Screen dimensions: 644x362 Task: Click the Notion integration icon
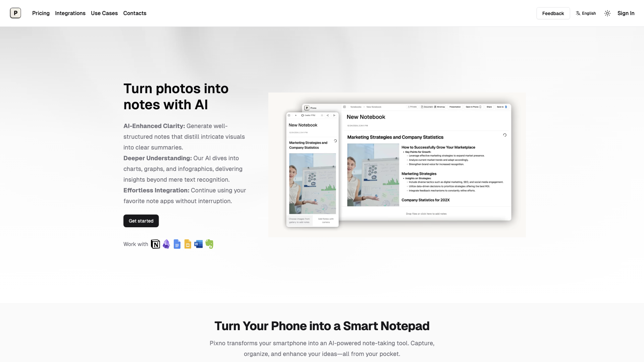click(x=155, y=244)
